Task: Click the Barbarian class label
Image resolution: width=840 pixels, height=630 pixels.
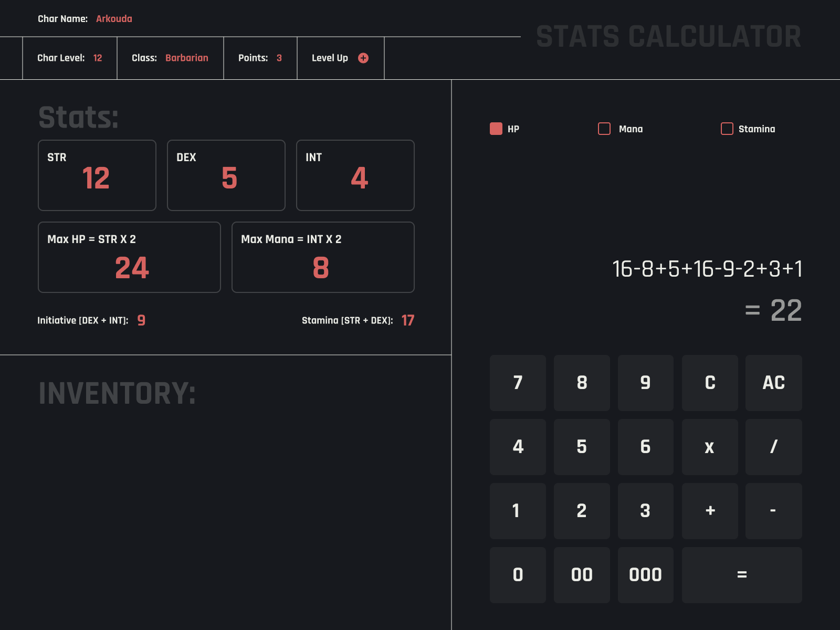Action: pos(187,58)
